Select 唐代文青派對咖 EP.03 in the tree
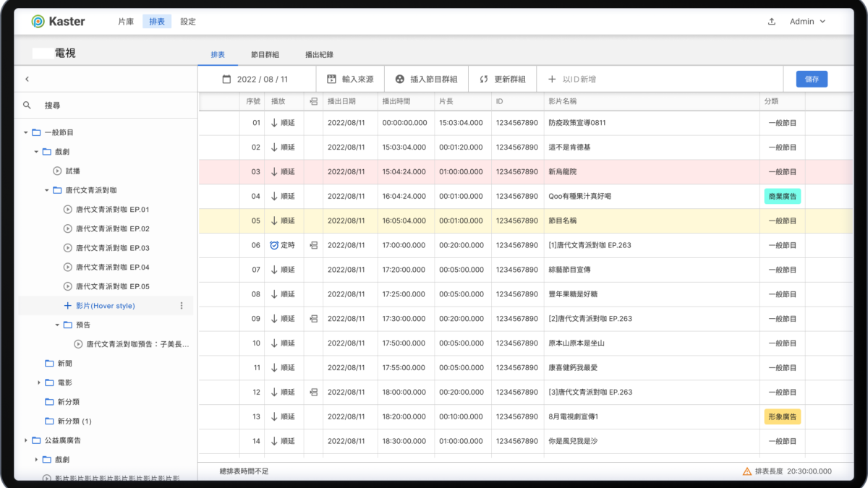This screenshot has width=868, height=488. pos(112,248)
